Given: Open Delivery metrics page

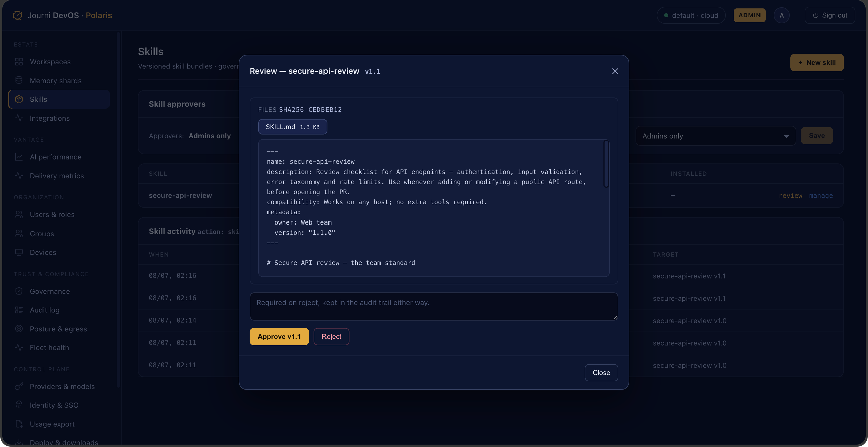Looking at the screenshot, I should coord(59,176).
